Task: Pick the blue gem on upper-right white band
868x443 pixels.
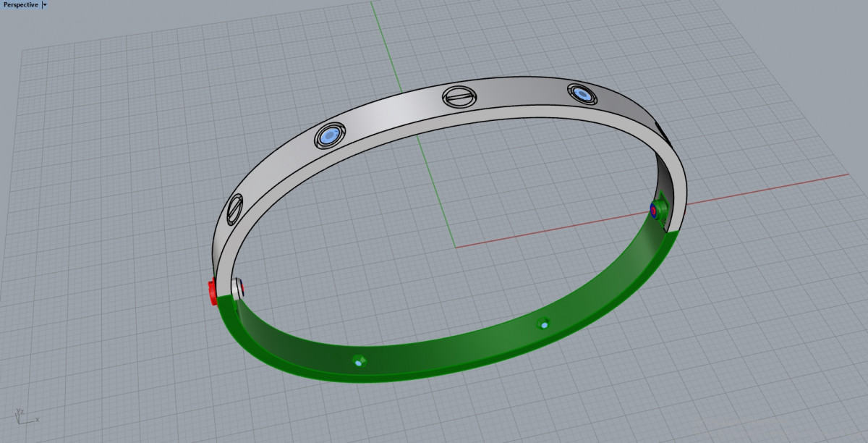Action: 581,93
